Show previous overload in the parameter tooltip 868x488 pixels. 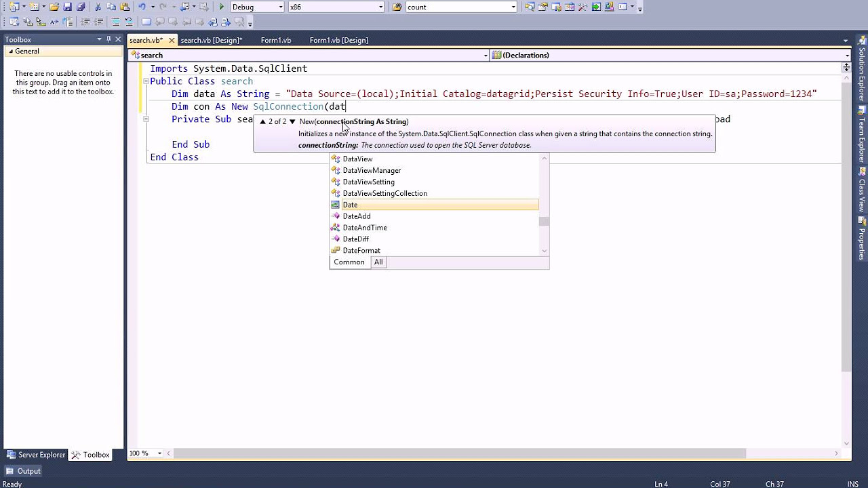point(263,122)
